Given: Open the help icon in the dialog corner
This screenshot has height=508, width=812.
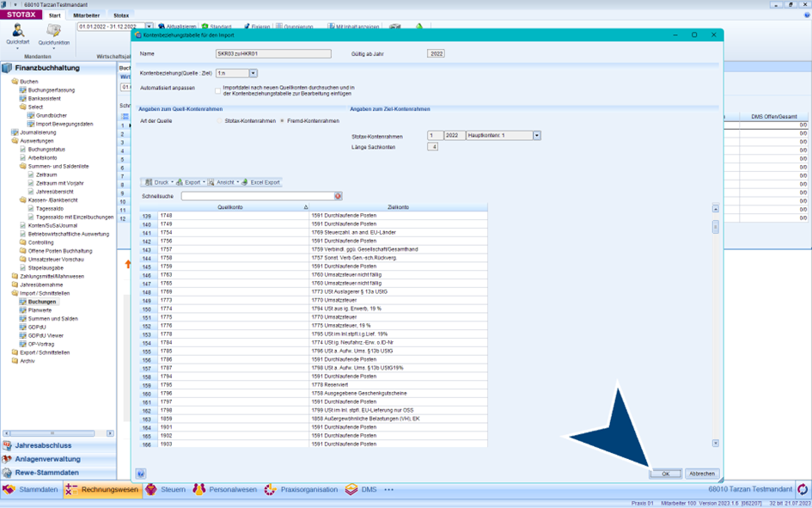Looking at the screenshot, I should [141, 474].
